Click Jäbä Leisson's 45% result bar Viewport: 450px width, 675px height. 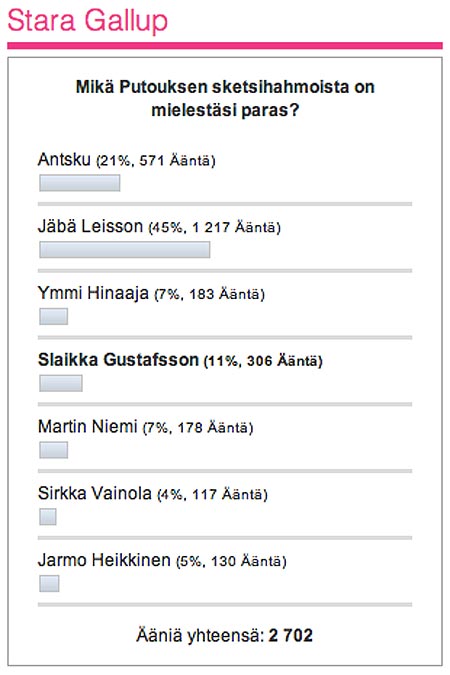tap(125, 250)
